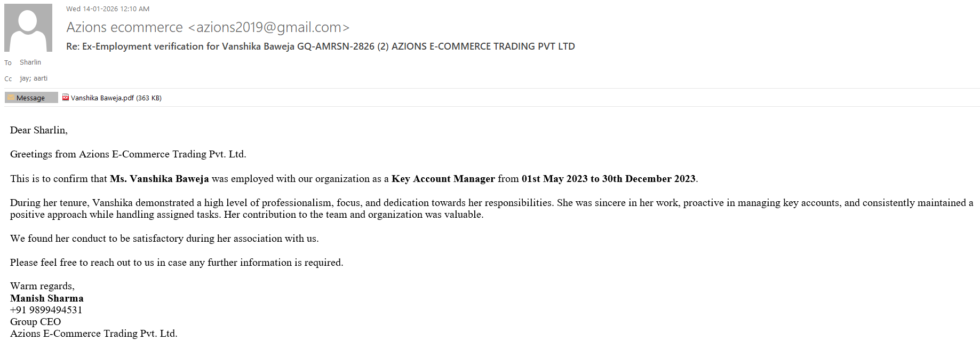The height and width of the screenshot is (340, 980).
Task: Click the Group CEO title in signature
Action: pyautogui.click(x=35, y=322)
